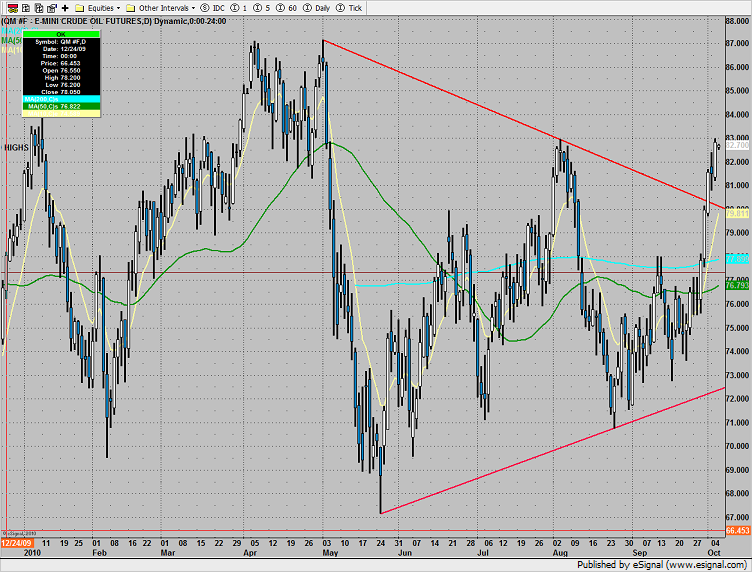Switch to the Tick interval
This screenshot has width=752, height=572.
(x=349, y=8)
